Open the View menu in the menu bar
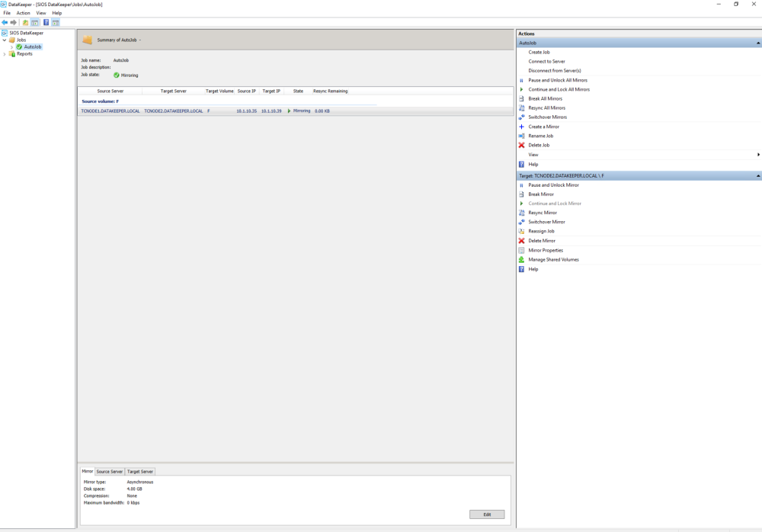Viewport: 762px width, 532px height. (41, 13)
